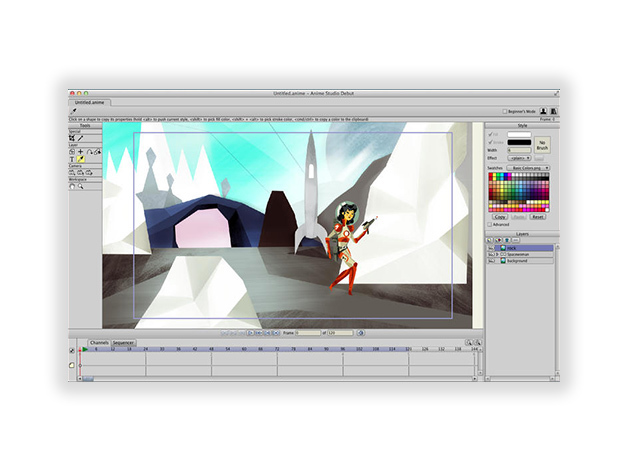The height and width of the screenshot is (473, 630).
Task: Click the green play marker on timeline
Action: tap(85, 349)
